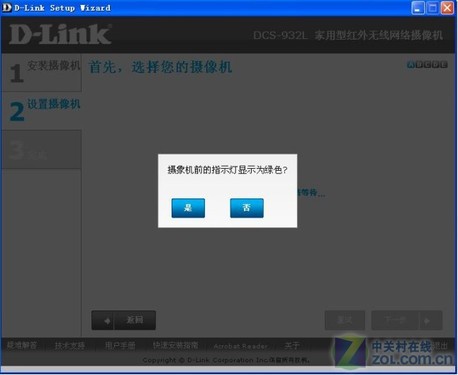Open the 技术支持 technical support link
458x375 pixels.
pos(70,346)
